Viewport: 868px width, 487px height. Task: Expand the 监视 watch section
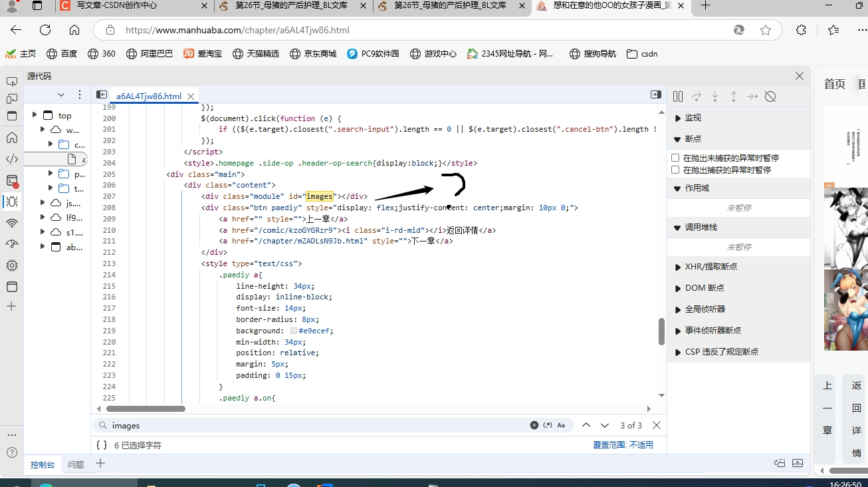[x=739, y=118]
